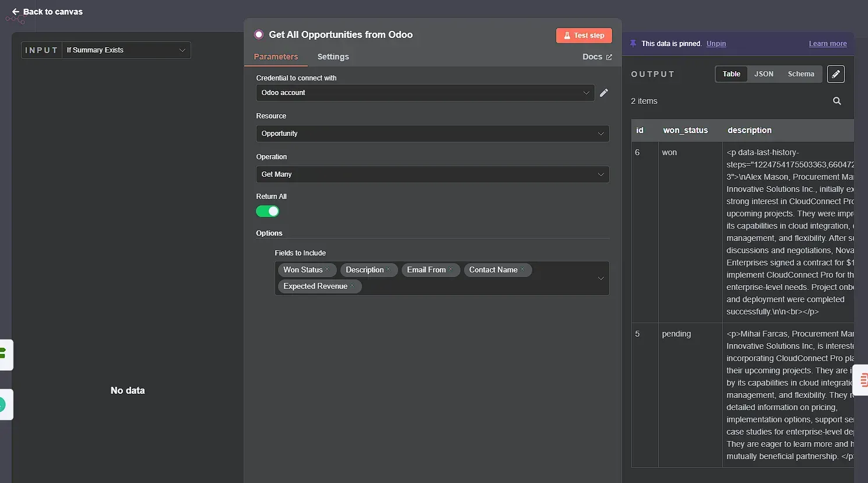Open the pencil edit icon beside the Schema tab
868x483 pixels.
(x=835, y=74)
